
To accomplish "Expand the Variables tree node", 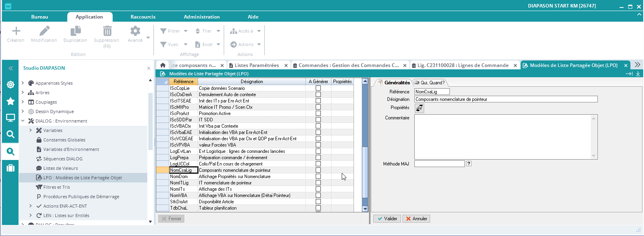I will (30, 130).
